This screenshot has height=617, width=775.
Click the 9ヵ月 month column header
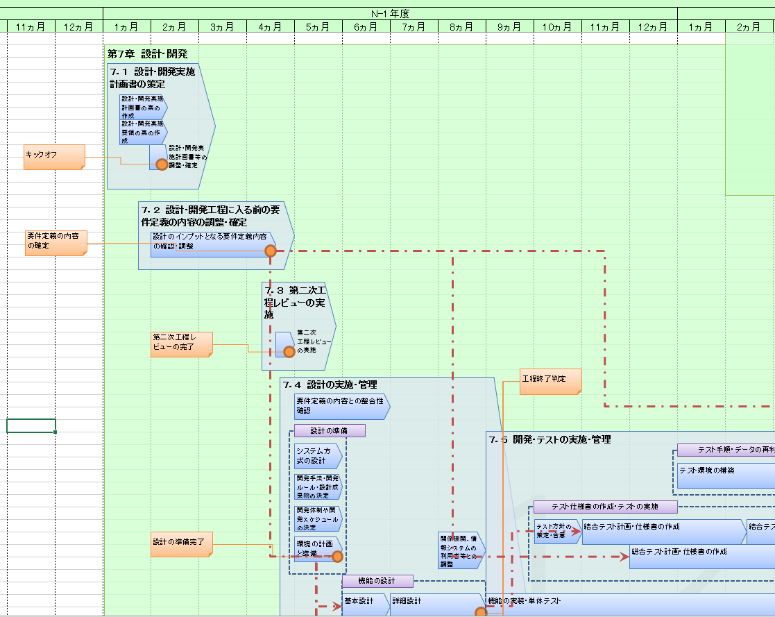pyautogui.click(x=510, y=27)
